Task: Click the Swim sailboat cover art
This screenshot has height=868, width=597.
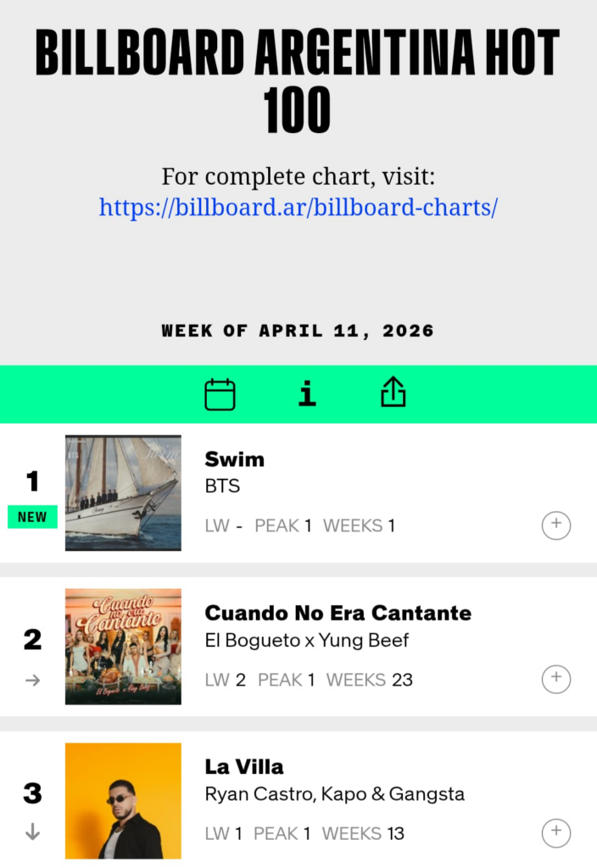Action: point(123,492)
